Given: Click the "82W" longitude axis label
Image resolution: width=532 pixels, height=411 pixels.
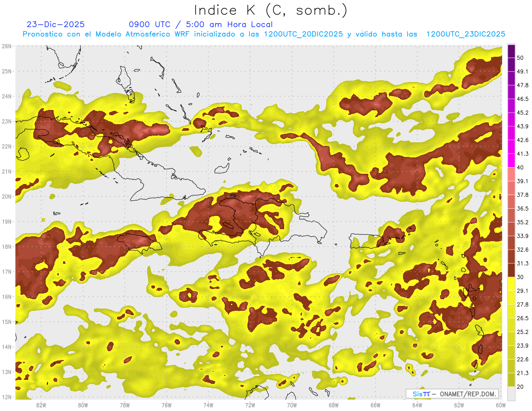Looking at the screenshot, I should [41, 405].
